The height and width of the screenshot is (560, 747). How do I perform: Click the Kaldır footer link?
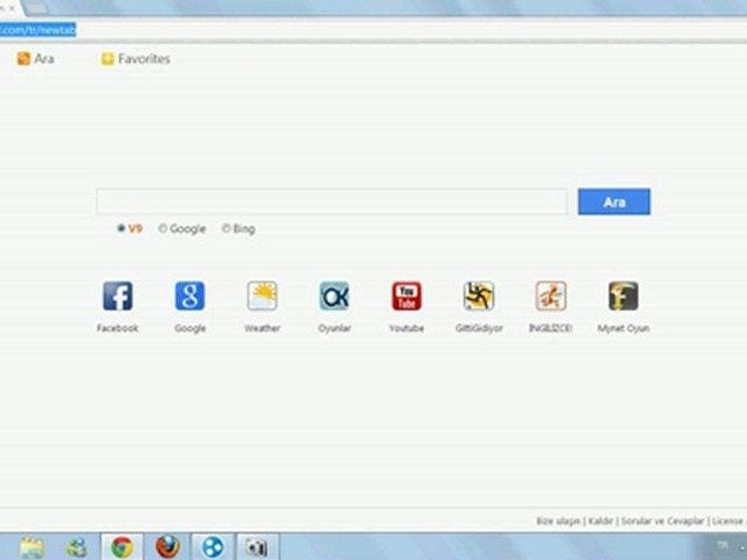coord(600,521)
